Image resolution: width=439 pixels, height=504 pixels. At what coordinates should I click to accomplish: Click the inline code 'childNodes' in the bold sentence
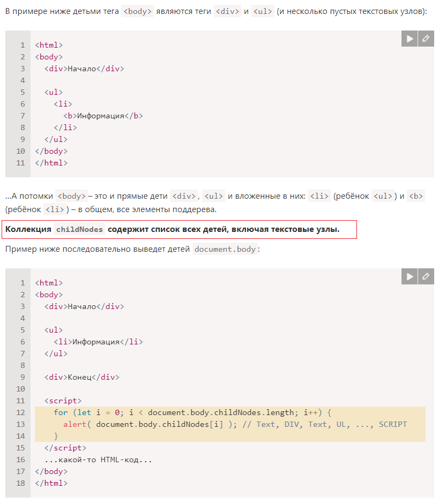79,229
